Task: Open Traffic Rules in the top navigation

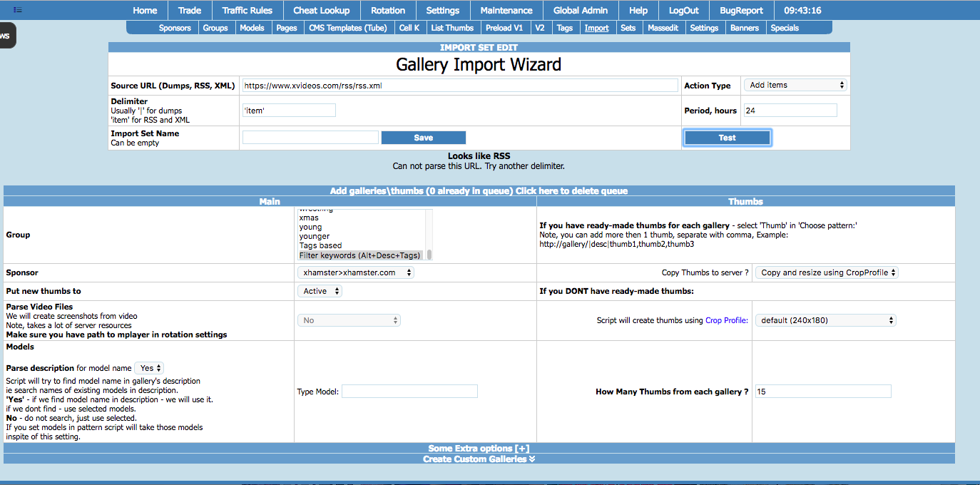Action: pyautogui.click(x=247, y=11)
